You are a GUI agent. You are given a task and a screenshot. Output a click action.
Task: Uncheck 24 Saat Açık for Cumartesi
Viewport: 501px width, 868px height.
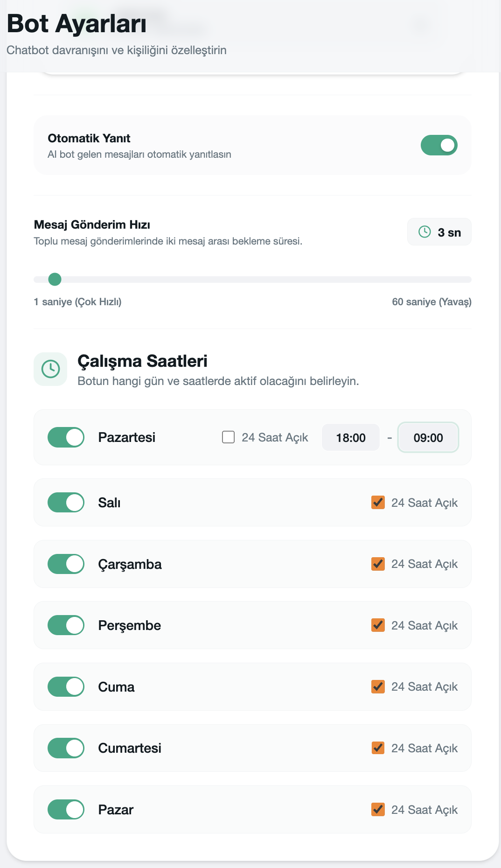[378, 748]
